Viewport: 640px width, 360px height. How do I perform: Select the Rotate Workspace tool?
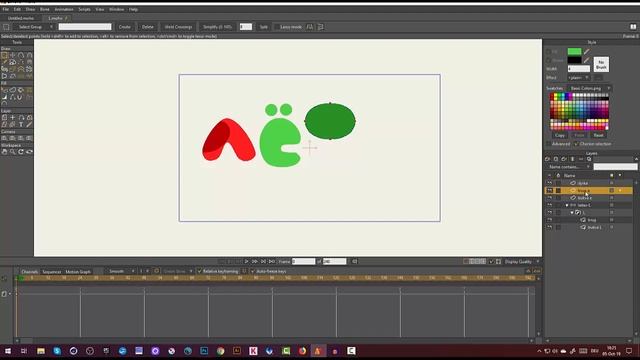pos(21,152)
